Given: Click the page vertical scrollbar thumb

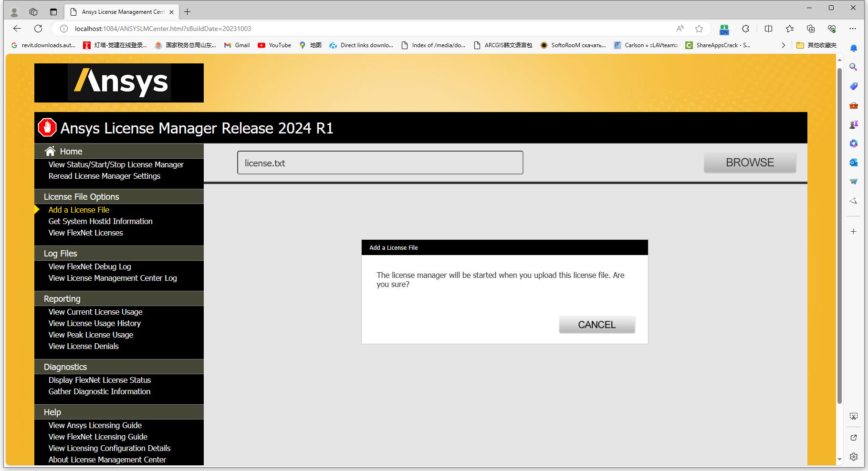Looking at the screenshot, I should [839, 236].
